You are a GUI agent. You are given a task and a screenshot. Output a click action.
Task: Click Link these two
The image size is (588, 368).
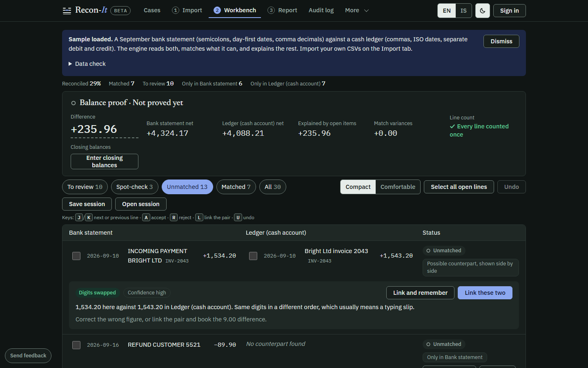(485, 293)
